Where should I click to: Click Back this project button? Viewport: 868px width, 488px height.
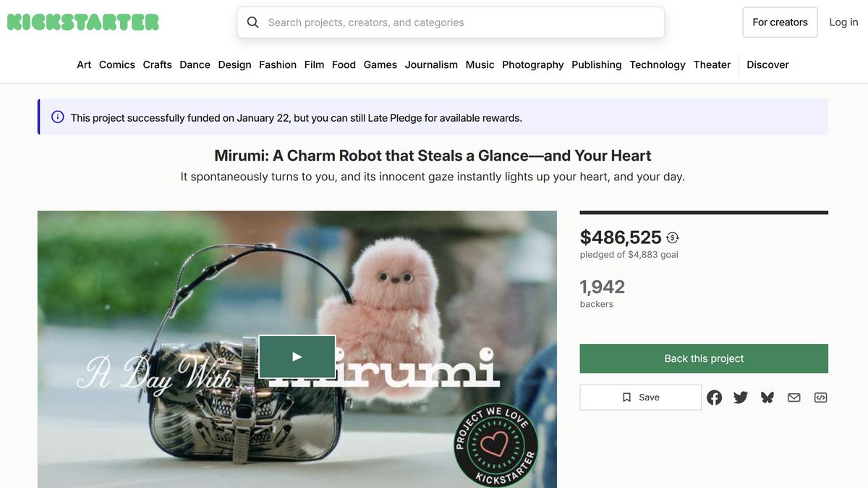[x=704, y=358]
